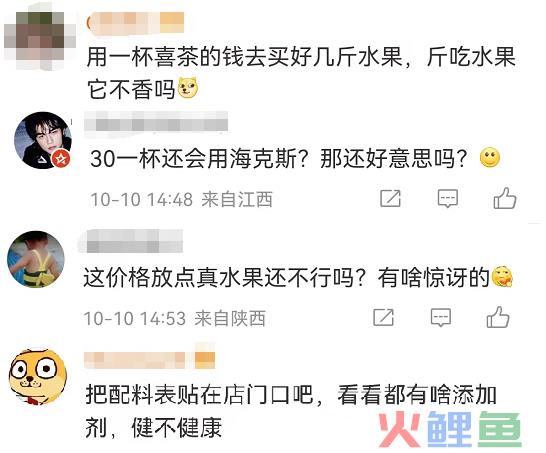Open the pixelated first commenter avatar

tap(40, 40)
